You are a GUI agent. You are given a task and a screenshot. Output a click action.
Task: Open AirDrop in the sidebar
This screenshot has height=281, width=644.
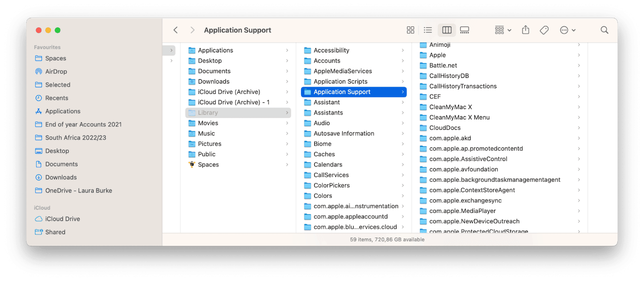56,72
